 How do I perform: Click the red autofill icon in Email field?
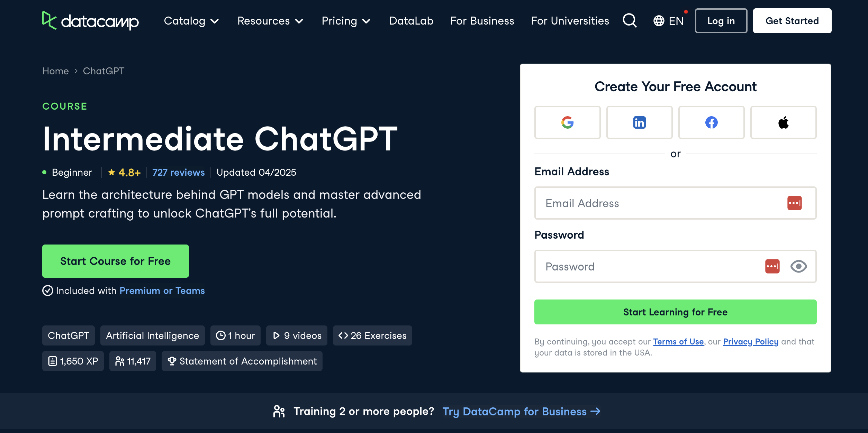[x=795, y=203]
